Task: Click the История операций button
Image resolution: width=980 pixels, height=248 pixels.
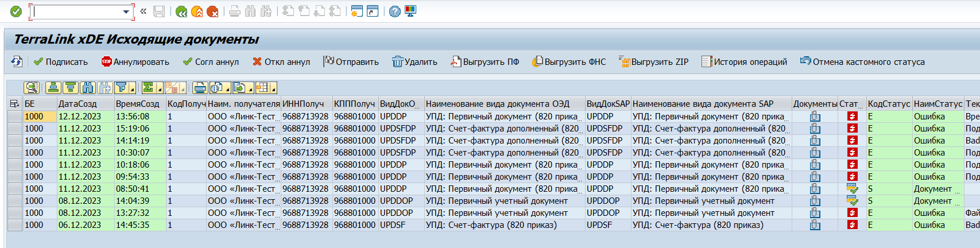Action: [x=744, y=62]
